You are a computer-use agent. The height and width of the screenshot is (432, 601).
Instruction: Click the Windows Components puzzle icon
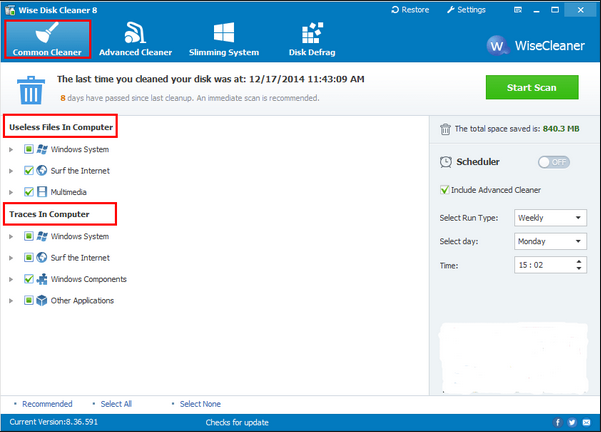42,279
